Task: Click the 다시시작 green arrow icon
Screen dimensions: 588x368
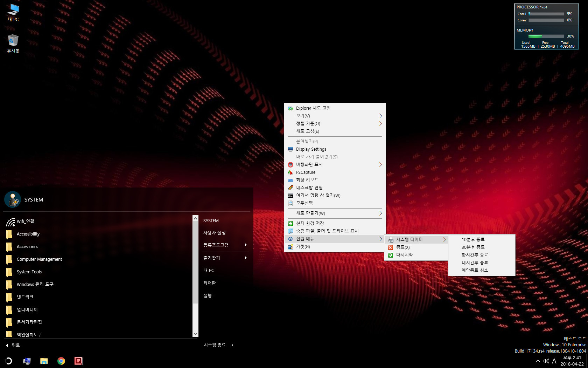Action: click(x=391, y=255)
